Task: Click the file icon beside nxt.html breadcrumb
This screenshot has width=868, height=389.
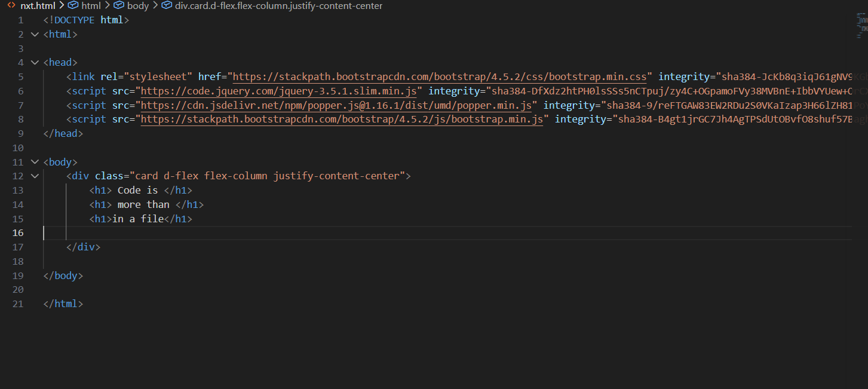Action: [x=11, y=5]
